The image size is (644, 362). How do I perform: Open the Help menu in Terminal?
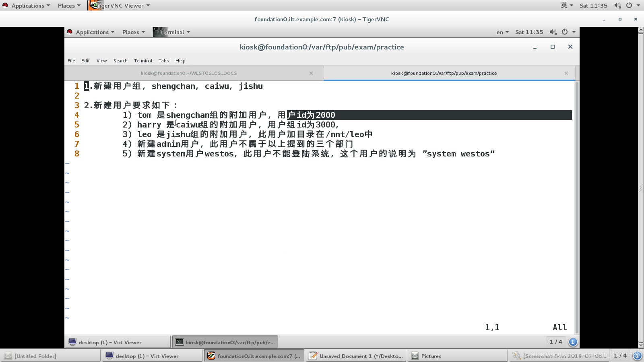(x=180, y=61)
